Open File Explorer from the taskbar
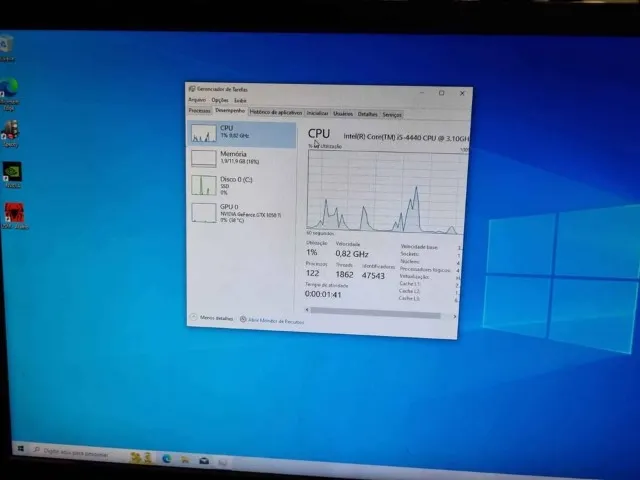640x480 pixels. coord(185,460)
